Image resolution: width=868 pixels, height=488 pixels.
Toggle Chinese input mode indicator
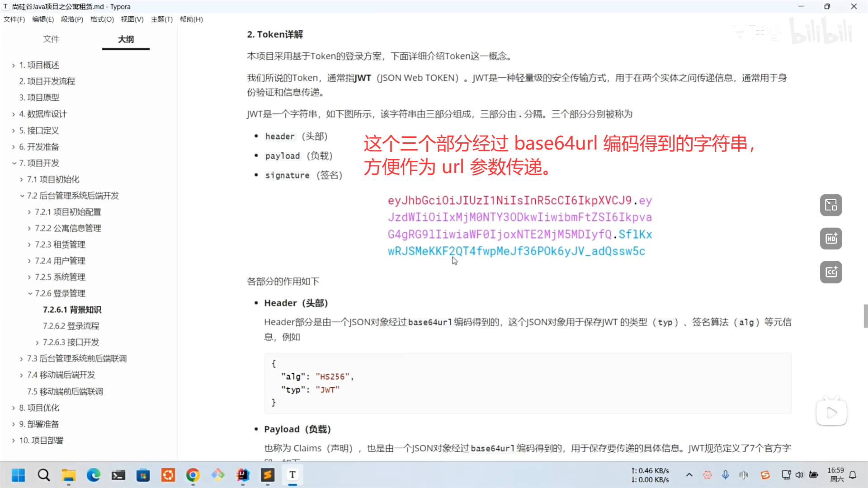coord(743,475)
